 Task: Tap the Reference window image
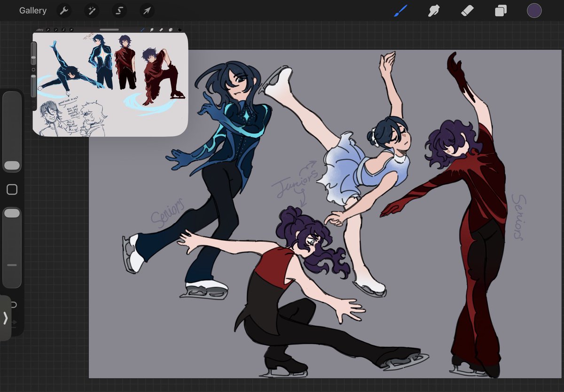tap(110, 85)
